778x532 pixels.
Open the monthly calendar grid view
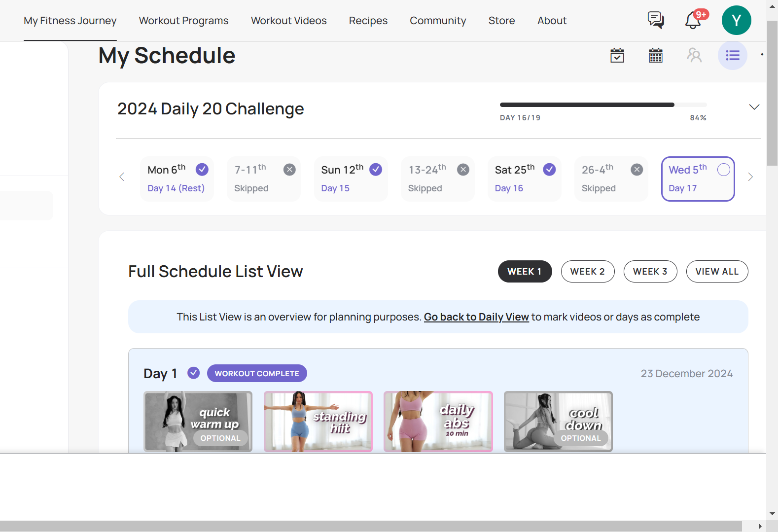point(655,55)
